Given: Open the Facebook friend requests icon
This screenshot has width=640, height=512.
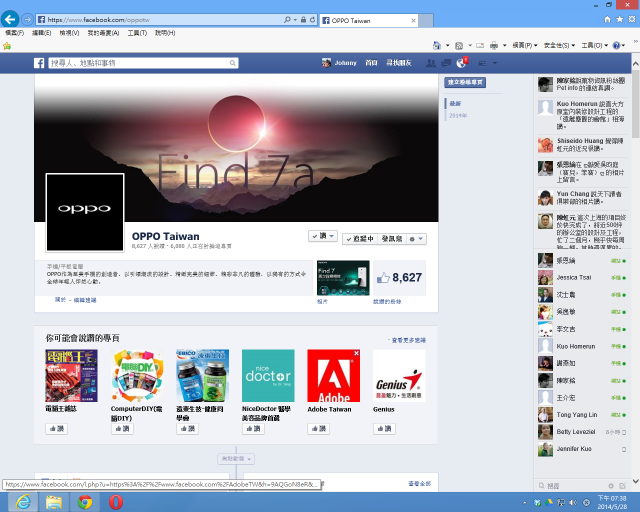Looking at the screenshot, I should tap(431, 63).
